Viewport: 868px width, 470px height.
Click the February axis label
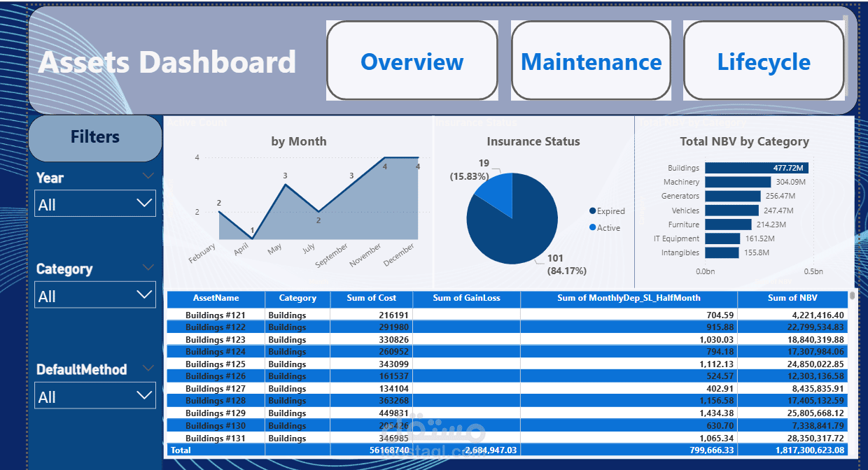(202, 253)
